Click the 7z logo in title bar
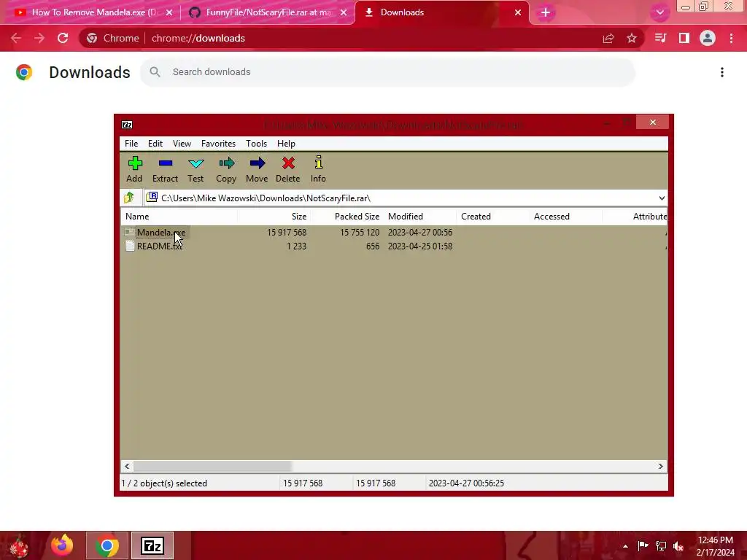The image size is (747, 560). (127, 125)
